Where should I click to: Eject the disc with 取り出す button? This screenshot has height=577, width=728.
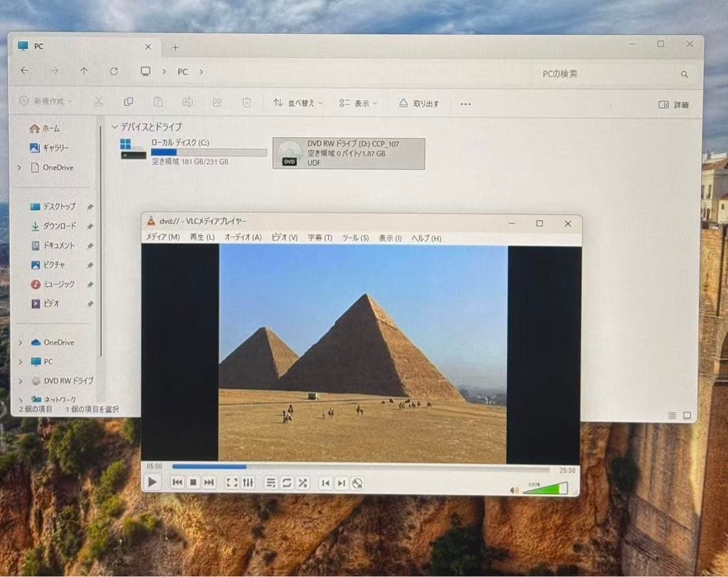(x=421, y=102)
